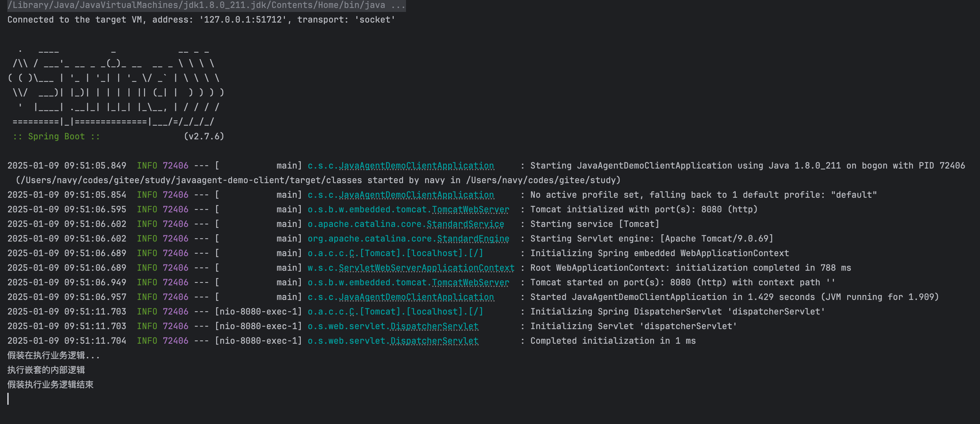Open the JavaAgentDemoClientApplication link on the no-active-profile line
This screenshot has height=424, width=980.
416,195
